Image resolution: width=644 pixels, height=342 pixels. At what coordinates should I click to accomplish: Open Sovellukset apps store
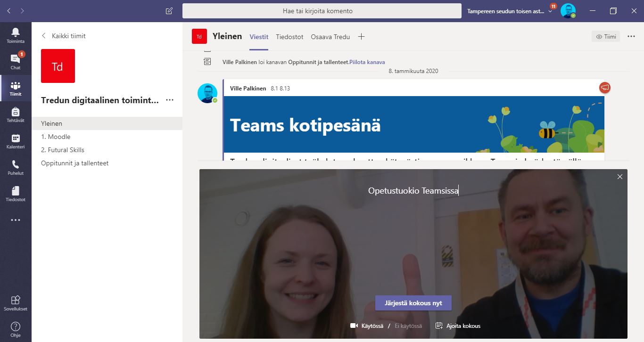point(16,303)
